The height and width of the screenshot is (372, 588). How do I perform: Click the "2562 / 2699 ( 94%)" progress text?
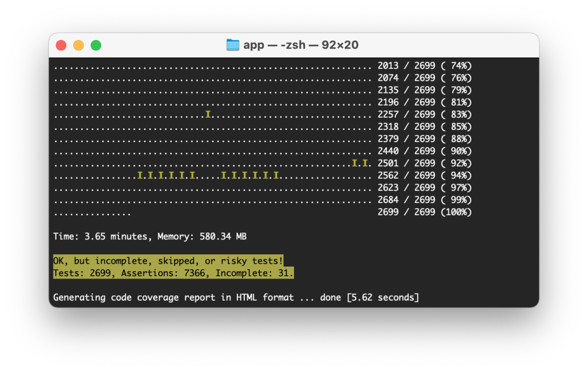pos(424,176)
